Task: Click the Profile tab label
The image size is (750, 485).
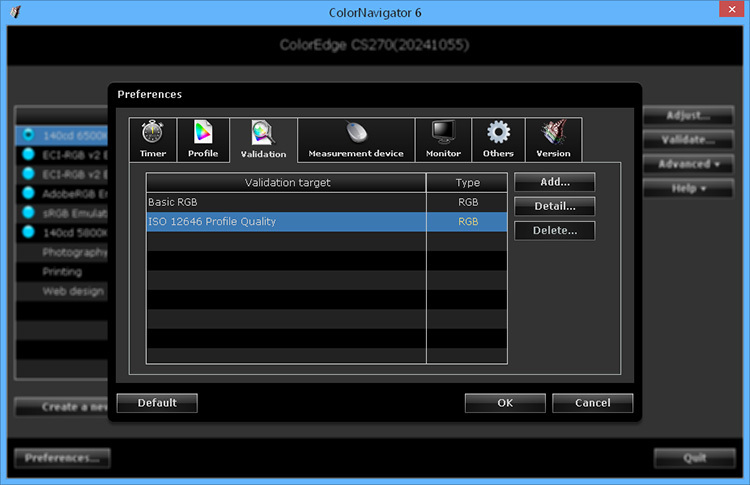Action: [203, 154]
